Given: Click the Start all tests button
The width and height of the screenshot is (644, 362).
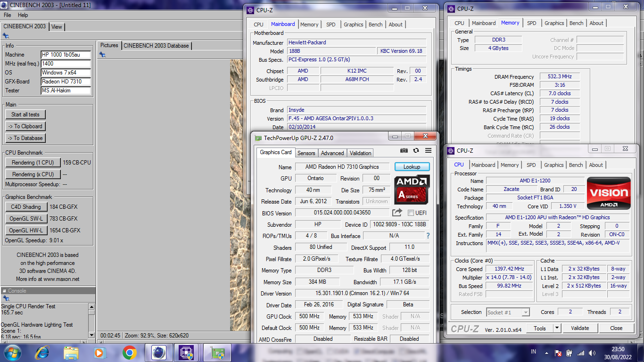Looking at the screenshot, I should coord(25,115).
